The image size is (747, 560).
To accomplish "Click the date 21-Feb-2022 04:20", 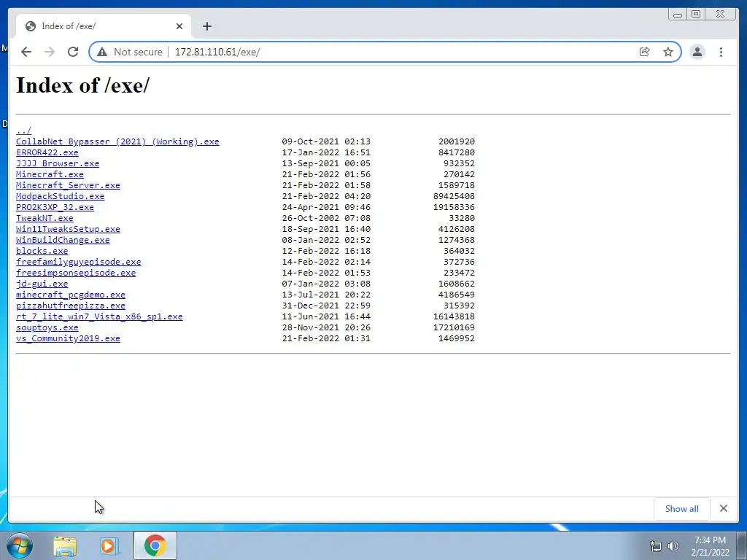I will click(326, 196).
